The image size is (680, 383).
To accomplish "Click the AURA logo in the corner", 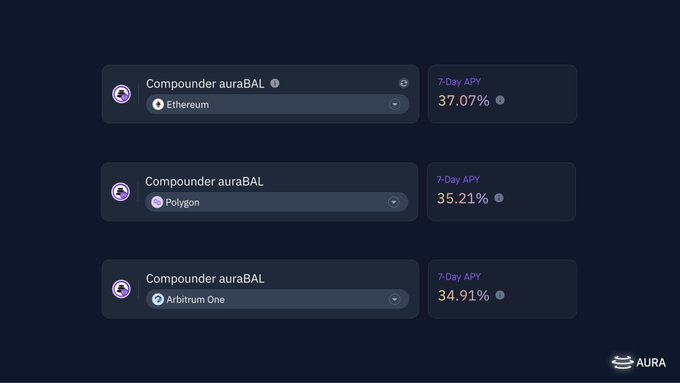I will coord(638,362).
